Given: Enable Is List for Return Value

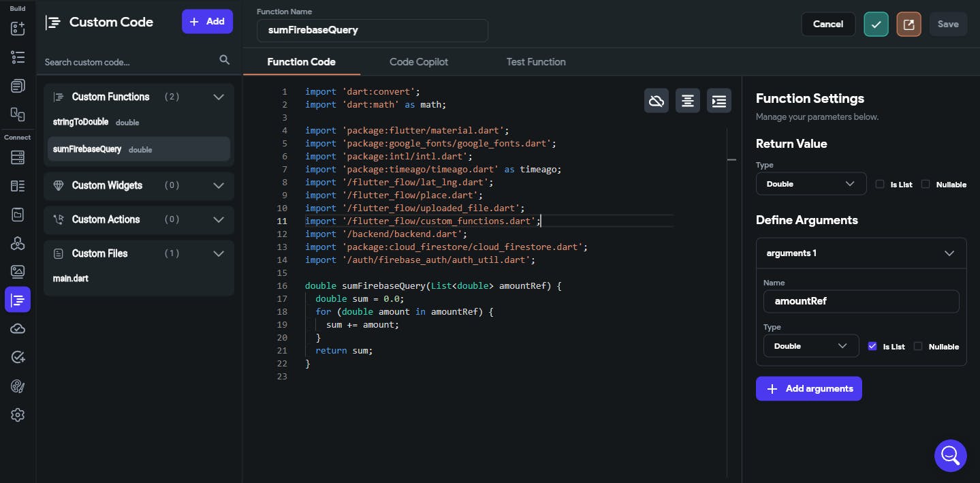Looking at the screenshot, I should point(880,184).
